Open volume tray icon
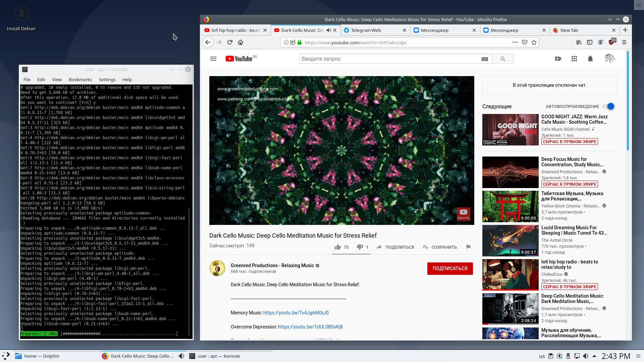The width and height of the screenshot is (644, 362). [586, 356]
